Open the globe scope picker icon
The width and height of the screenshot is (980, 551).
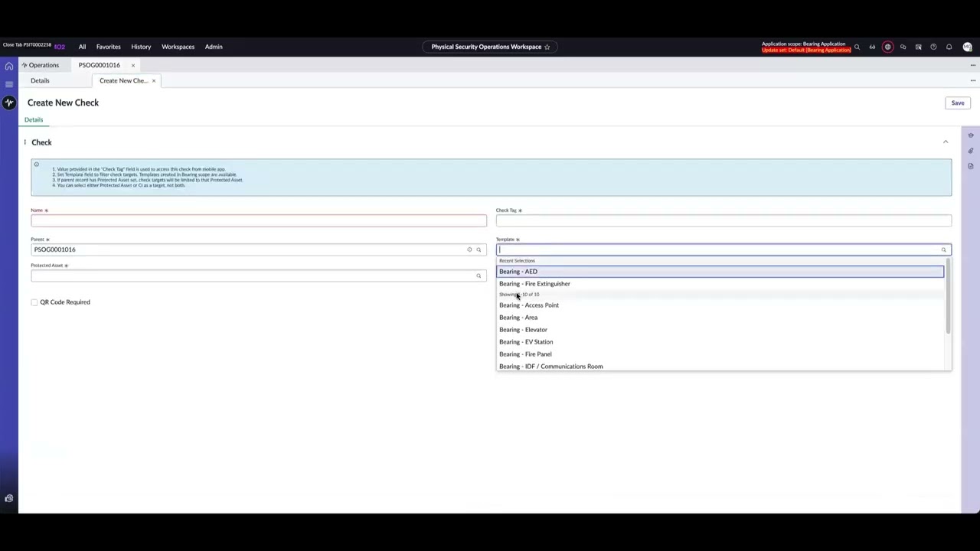coord(888,47)
